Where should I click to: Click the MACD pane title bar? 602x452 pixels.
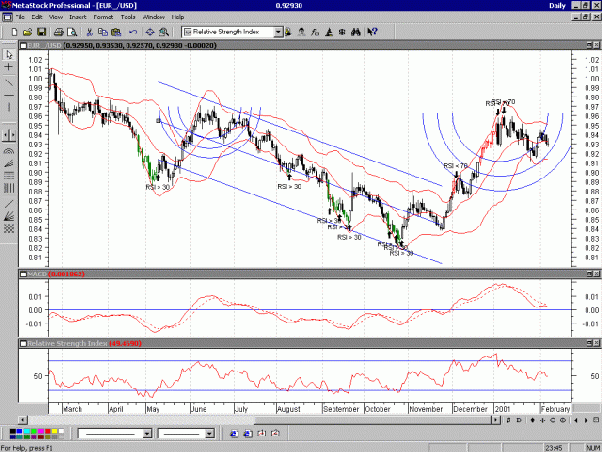click(x=309, y=274)
